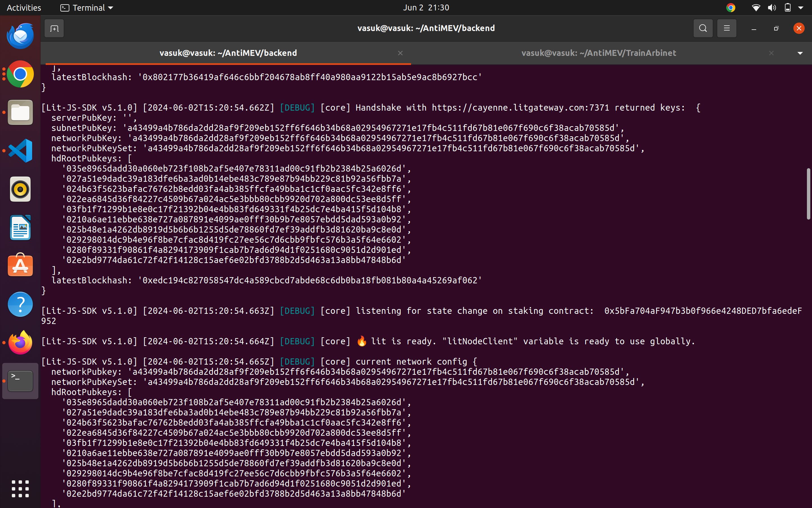Select the Terminal icon in dock

coord(21,381)
